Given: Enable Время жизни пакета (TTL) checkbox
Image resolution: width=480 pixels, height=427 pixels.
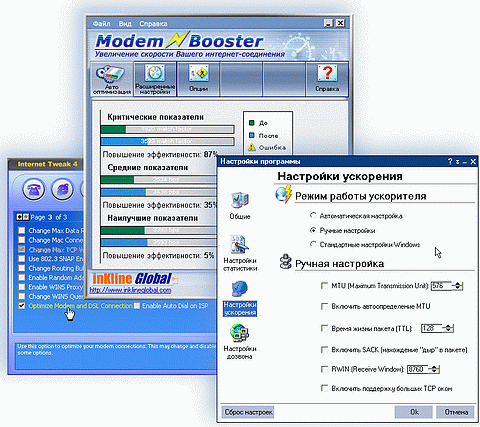Looking at the screenshot, I should (324, 328).
